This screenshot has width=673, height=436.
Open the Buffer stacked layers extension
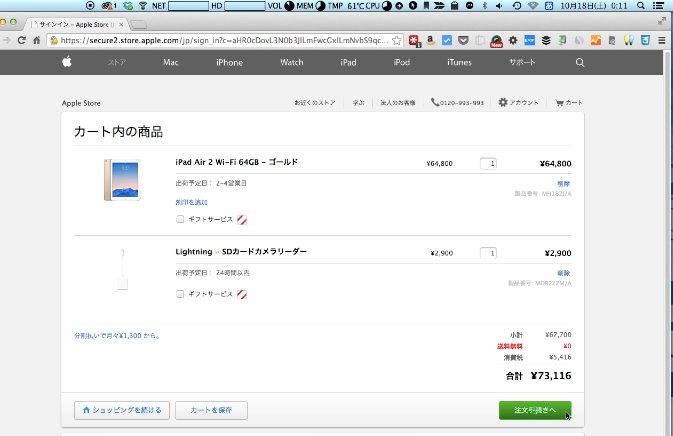tap(546, 40)
